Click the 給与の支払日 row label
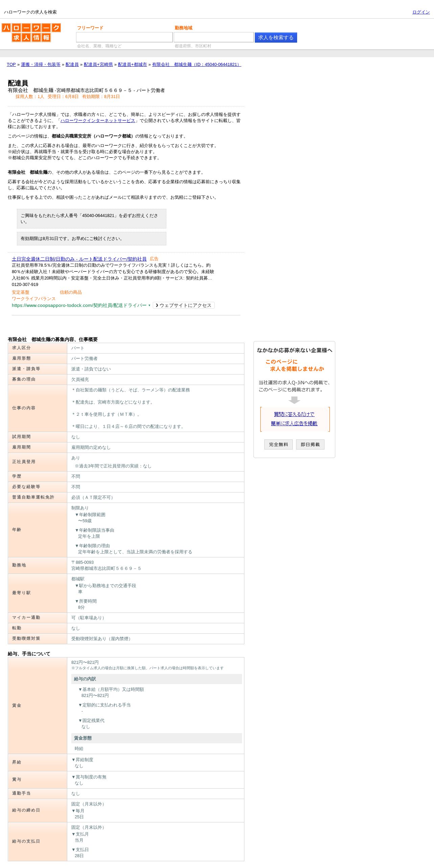 coord(38,842)
